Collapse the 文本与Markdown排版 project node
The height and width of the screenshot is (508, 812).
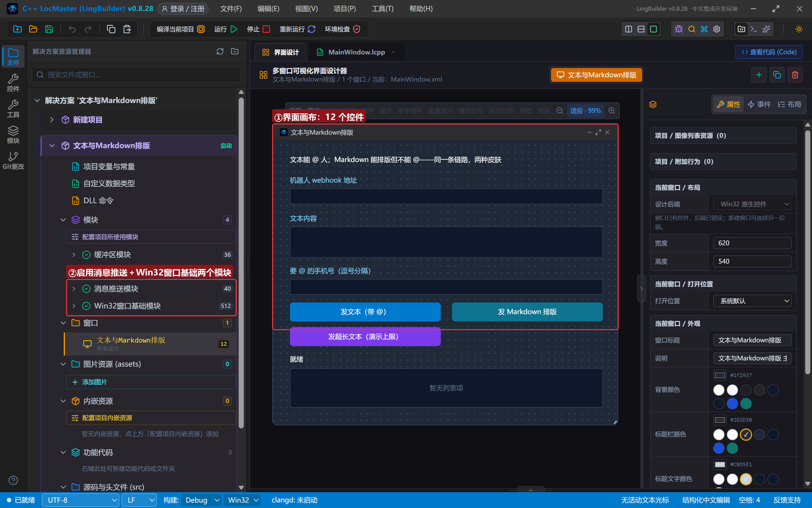pos(52,145)
